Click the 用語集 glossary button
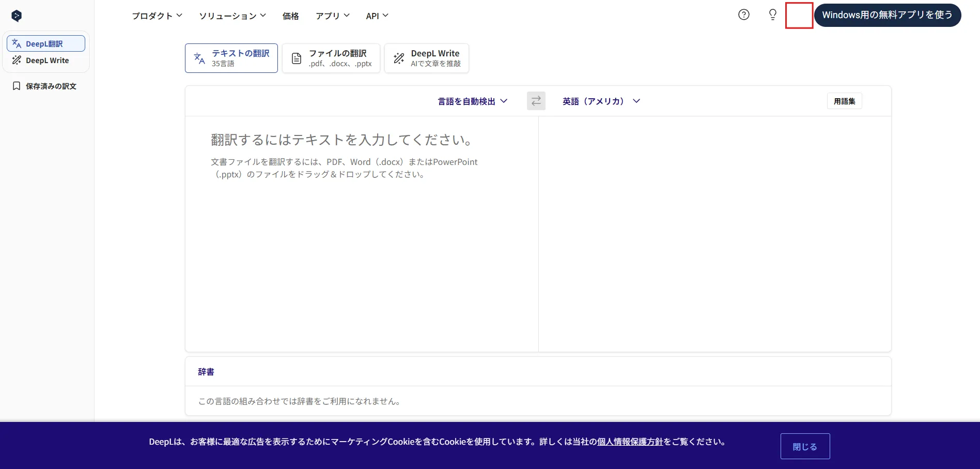Viewport: 980px width, 469px height. click(845, 101)
